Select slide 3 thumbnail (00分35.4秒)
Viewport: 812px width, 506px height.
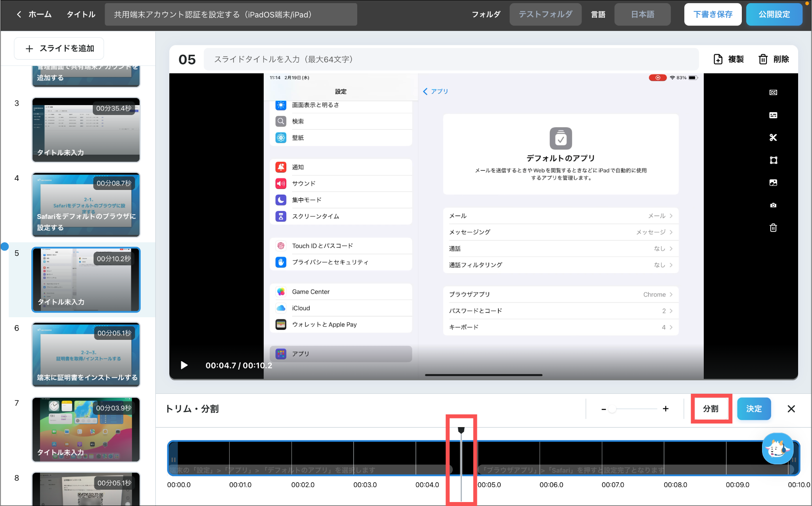tap(86, 130)
